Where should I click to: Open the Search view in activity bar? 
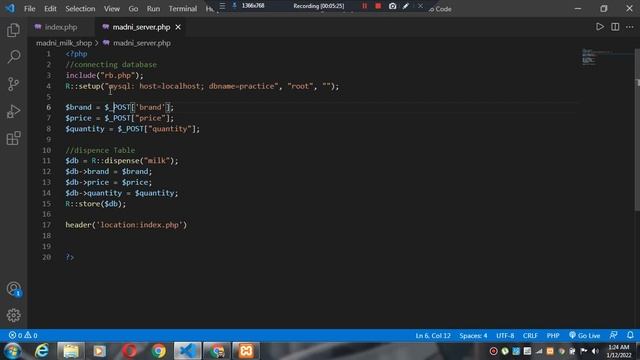[x=13, y=57]
